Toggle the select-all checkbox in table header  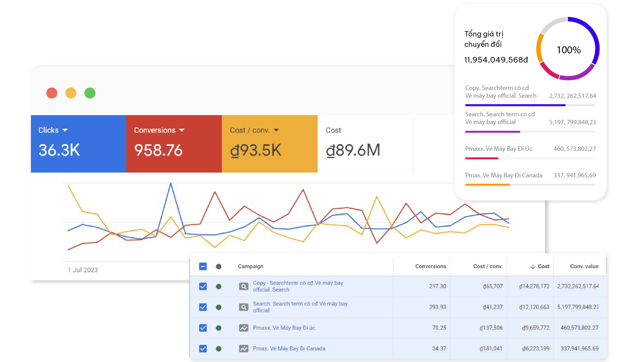pyautogui.click(x=203, y=266)
